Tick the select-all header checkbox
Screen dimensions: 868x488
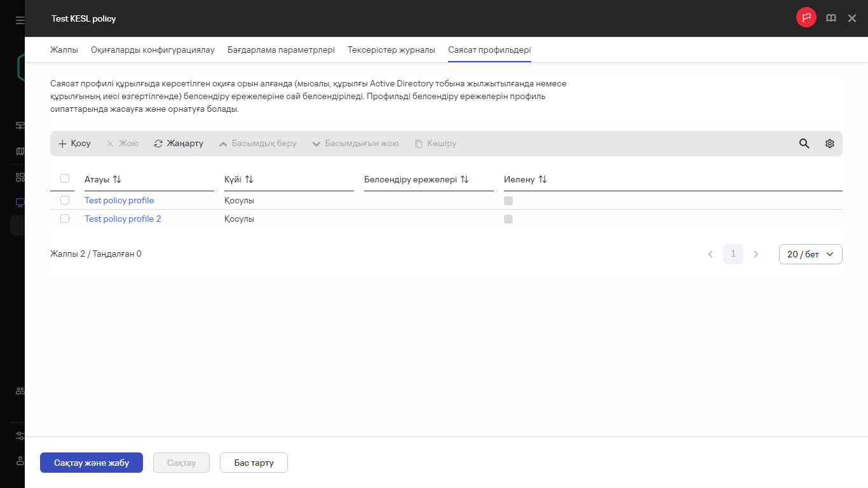pyautogui.click(x=65, y=179)
